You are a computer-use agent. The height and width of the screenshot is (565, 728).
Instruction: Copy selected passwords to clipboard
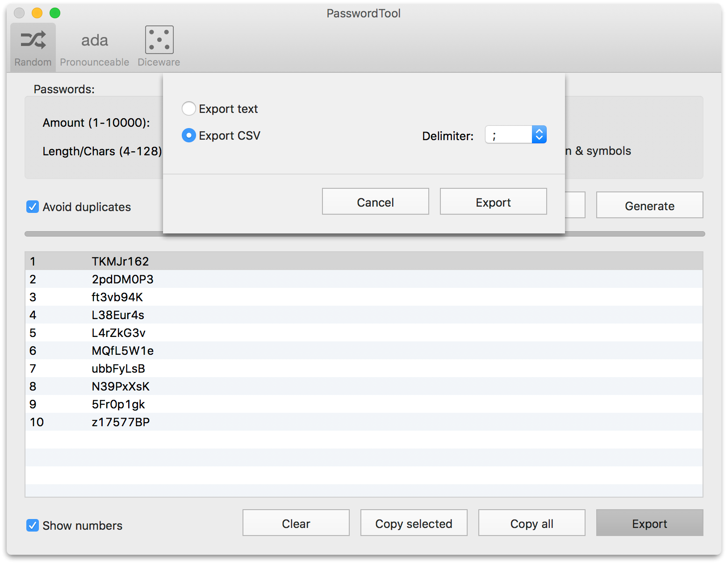click(x=414, y=523)
